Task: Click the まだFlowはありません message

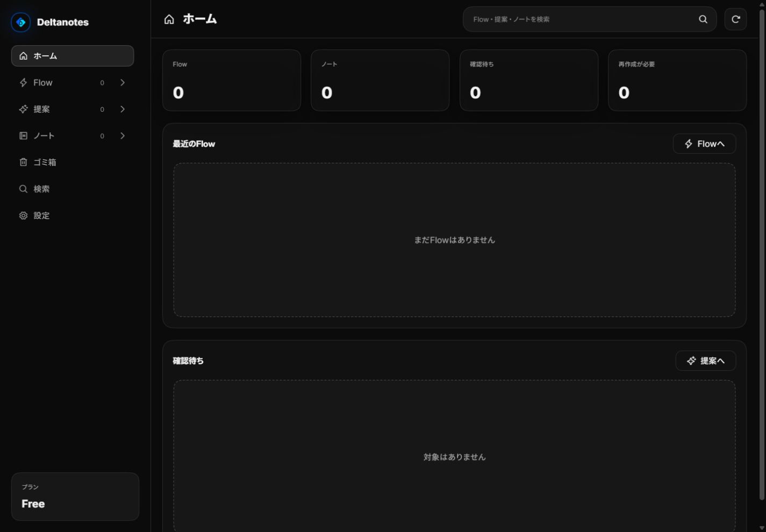Action: (x=455, y=240)
